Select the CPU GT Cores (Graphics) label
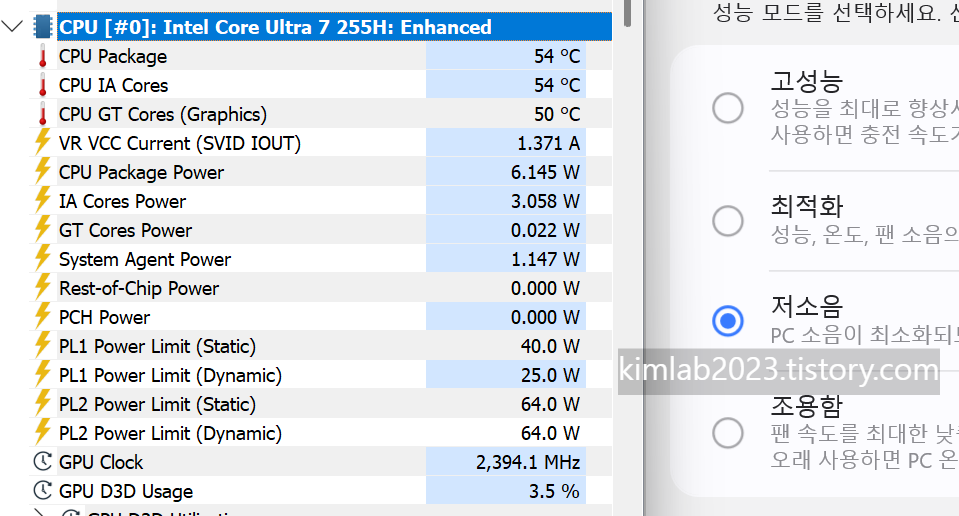 pyautogui.click(x=163, y=114)
